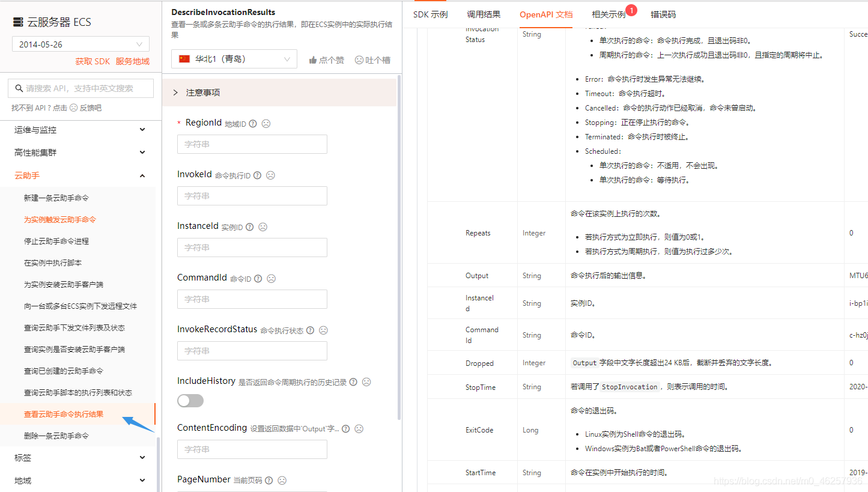The image size is (868, 492).
Task: Click the 反馈吧 feedback smiley icon
Action: click(73, 108)
